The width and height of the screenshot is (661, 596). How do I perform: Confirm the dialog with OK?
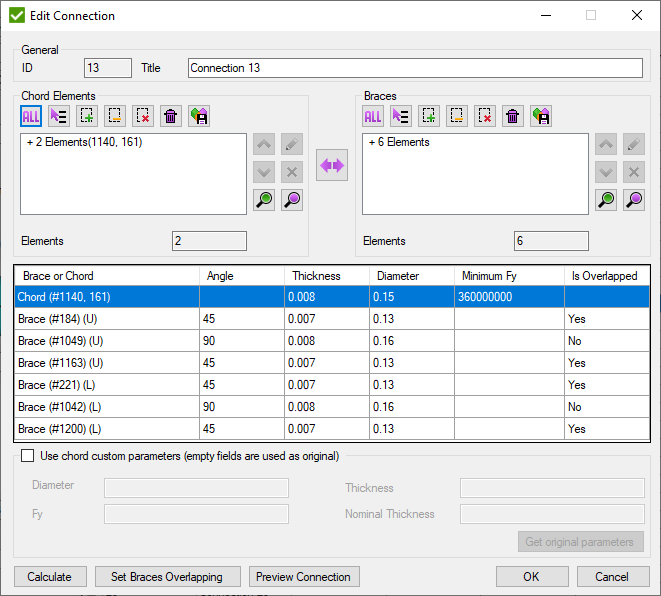coord(531,577)
